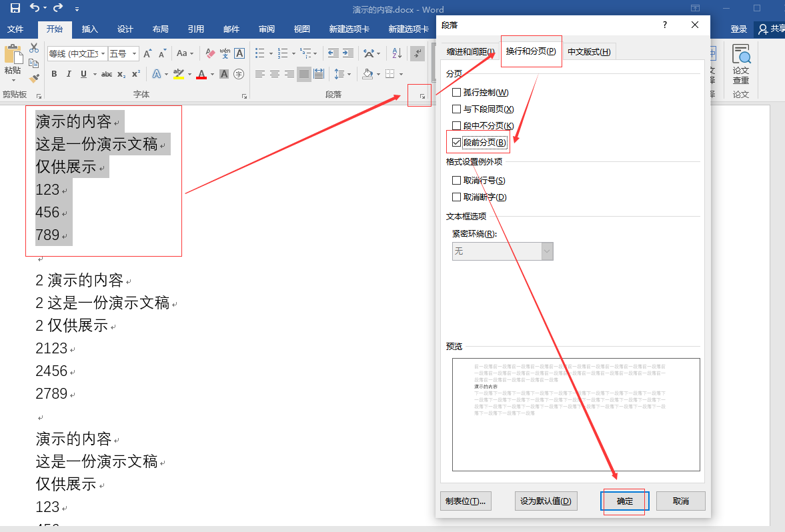This screenshot has height=532, width=785.
Task: Open the font name dropdown
Action: (x=103, y=53)
